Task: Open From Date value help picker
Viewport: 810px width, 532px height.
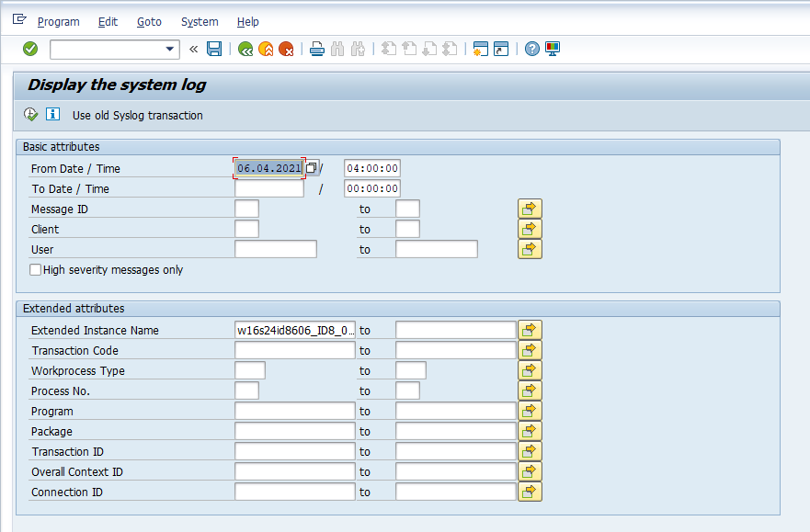Action: [312, 168]
